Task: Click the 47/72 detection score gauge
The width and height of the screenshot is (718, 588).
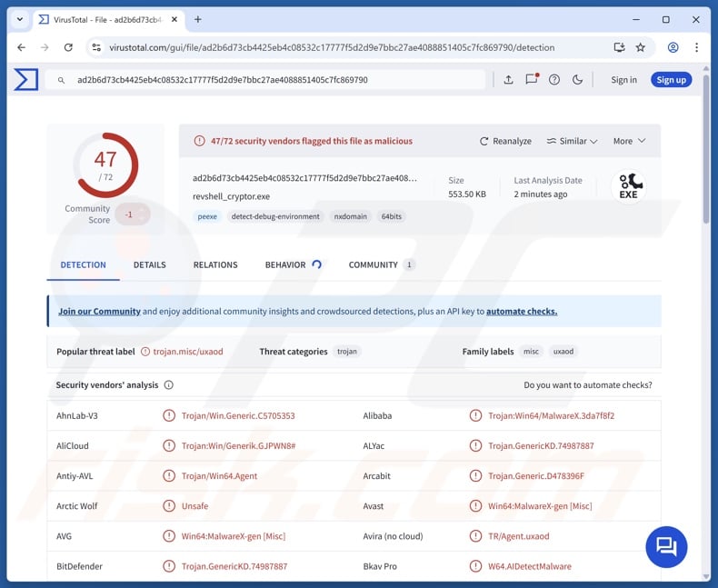Action: coord(105,164)
